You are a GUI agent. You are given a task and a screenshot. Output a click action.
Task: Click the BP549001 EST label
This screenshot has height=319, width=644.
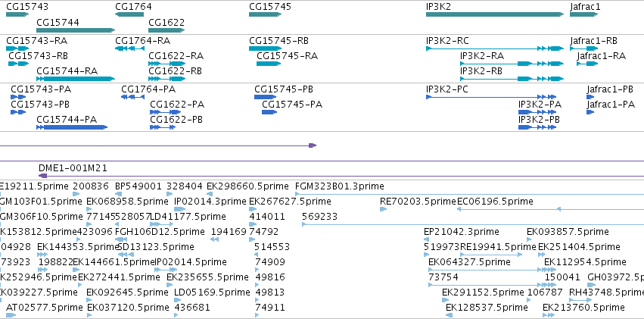138,186
